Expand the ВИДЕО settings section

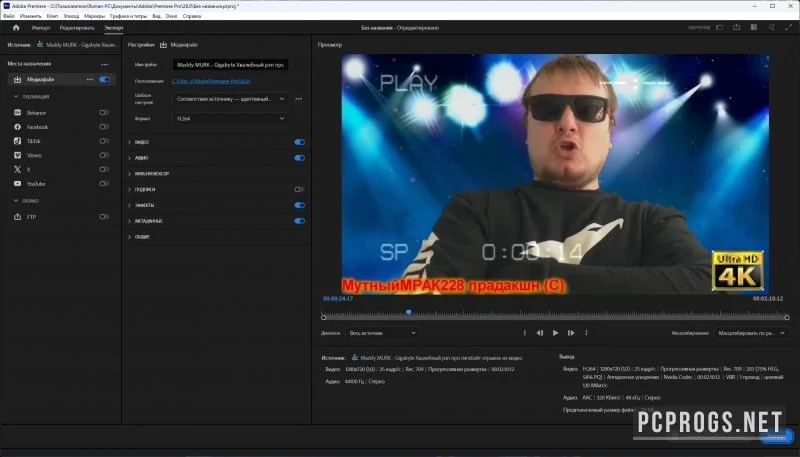click(x=129, y=142)
